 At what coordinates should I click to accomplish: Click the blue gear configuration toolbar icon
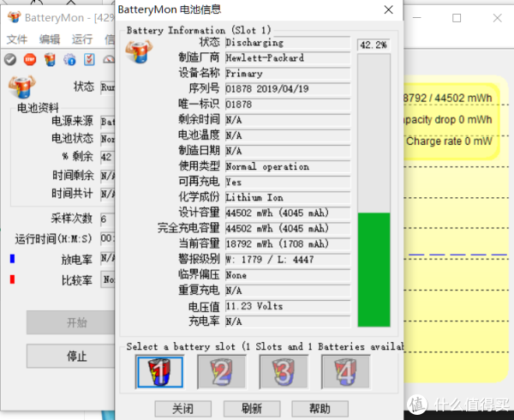click(x=69, y=59)
